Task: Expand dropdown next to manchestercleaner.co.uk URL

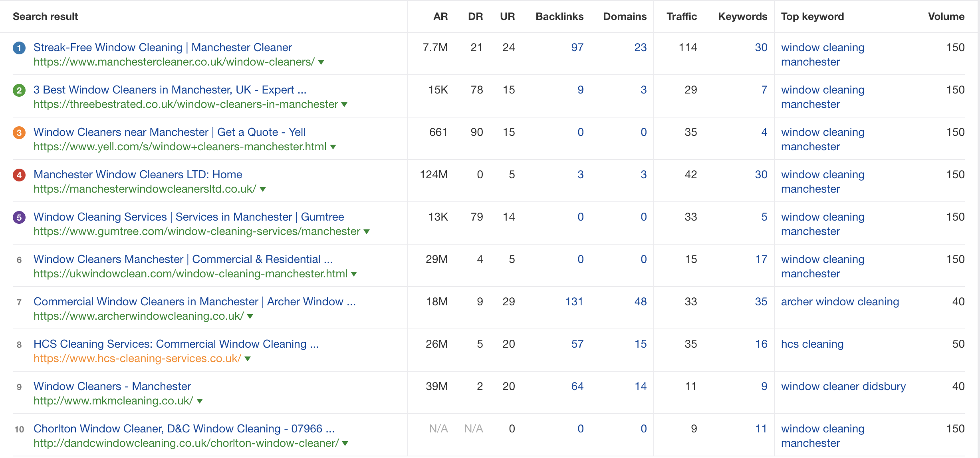Action: [321, 62]
